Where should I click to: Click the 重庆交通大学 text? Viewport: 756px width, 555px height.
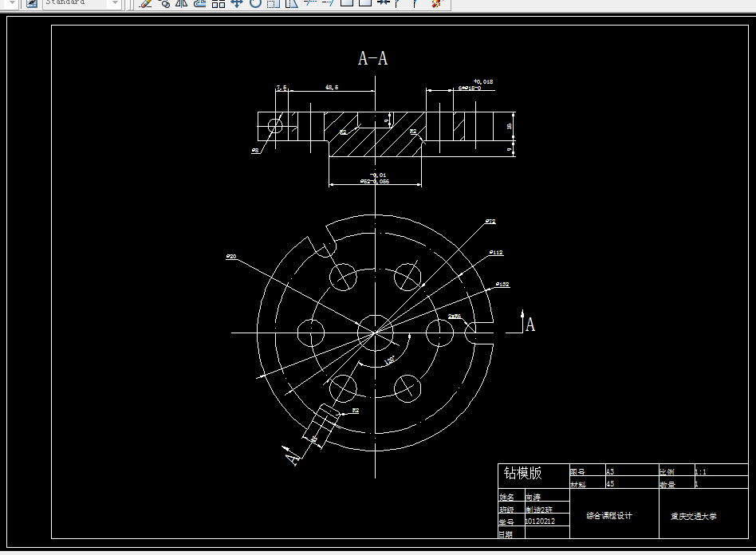694,516
